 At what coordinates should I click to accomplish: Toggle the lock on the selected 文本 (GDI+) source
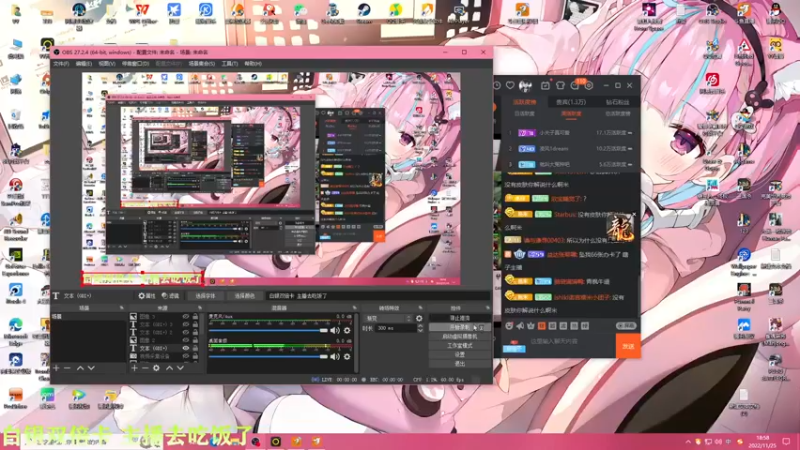[x=195, y=348]
